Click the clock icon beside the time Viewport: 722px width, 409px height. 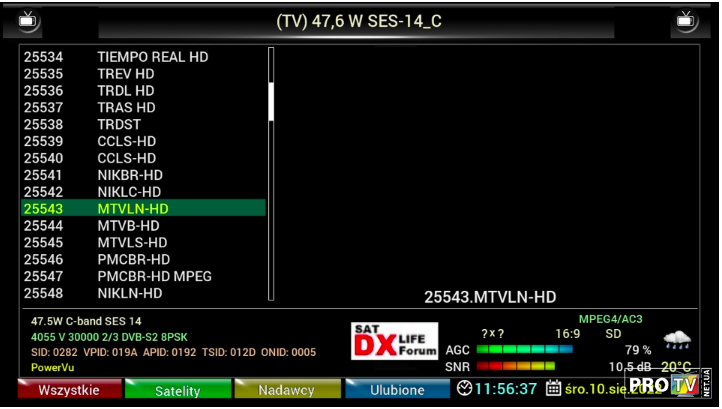465,388
